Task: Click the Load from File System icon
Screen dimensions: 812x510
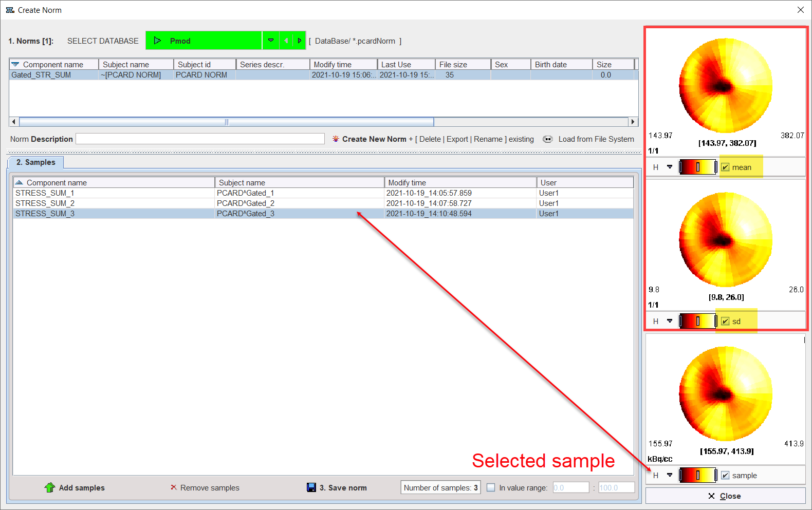Action: (548, 139)
